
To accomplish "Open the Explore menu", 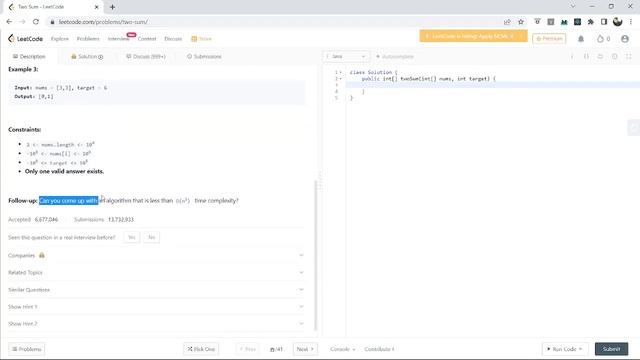I will (60, 39).
